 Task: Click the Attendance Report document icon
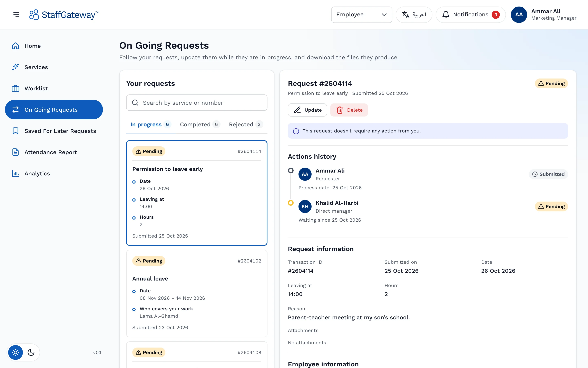(16, 152)
